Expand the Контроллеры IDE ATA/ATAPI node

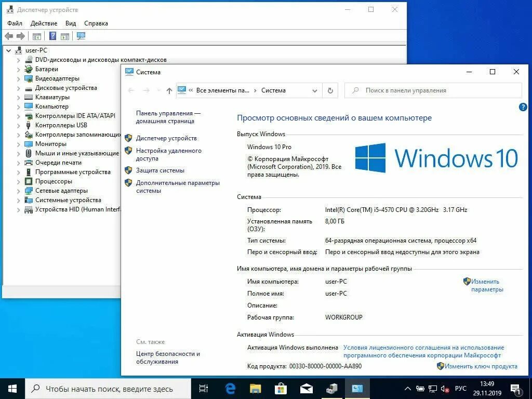tap(19, 116)
